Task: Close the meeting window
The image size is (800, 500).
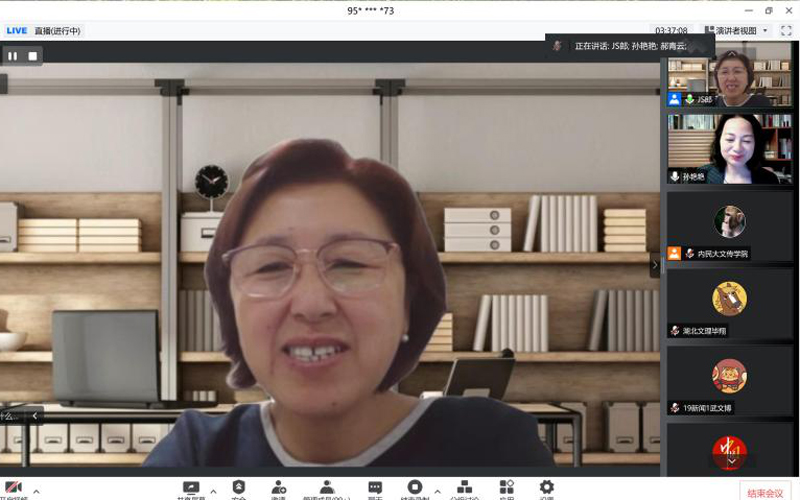Action: (788, 10)
